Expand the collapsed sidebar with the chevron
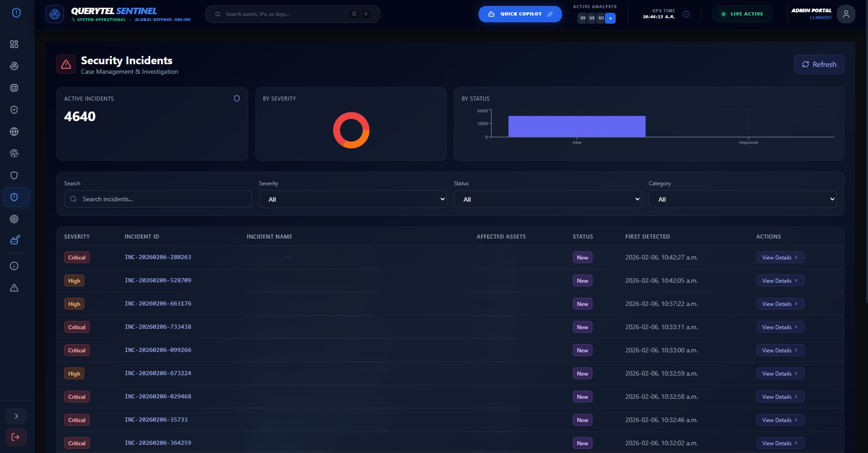The image size is (868, 453). [17, 416]
